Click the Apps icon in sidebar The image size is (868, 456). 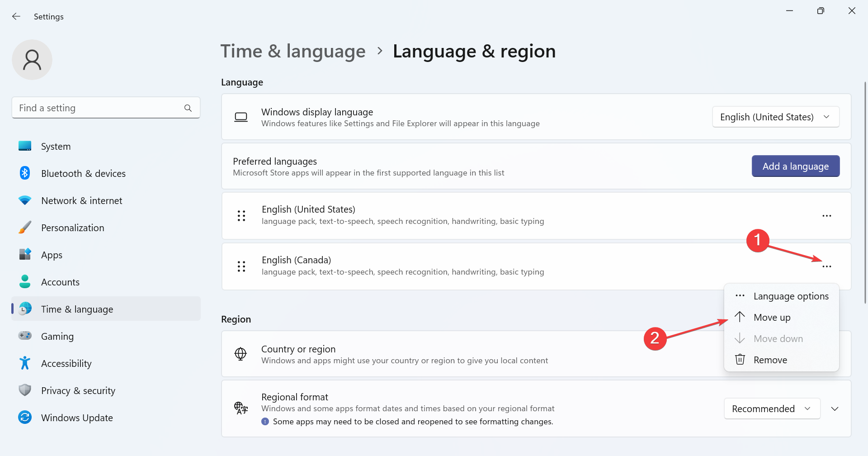point(25,254)
